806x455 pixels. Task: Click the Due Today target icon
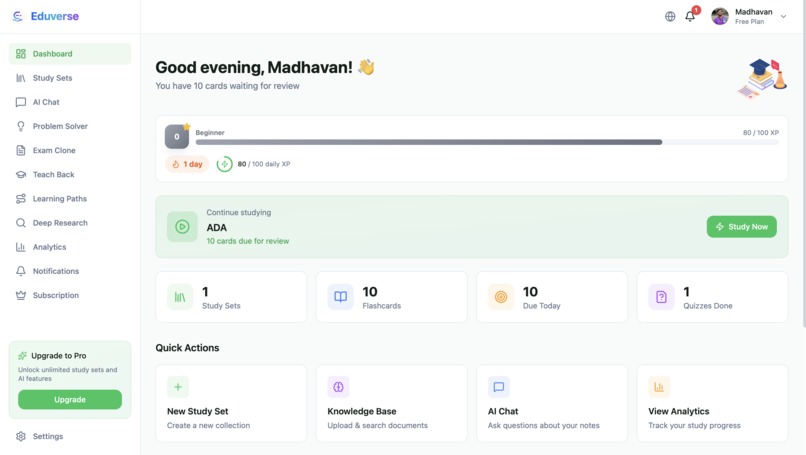click(x=501, y=297)
